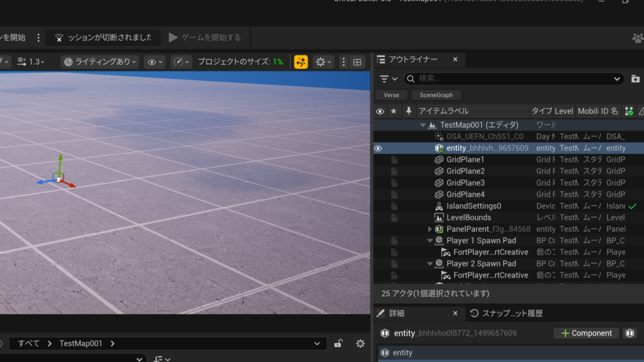Click the viewport layout grid icon
The image size is (644, 362).
[357, 62]
